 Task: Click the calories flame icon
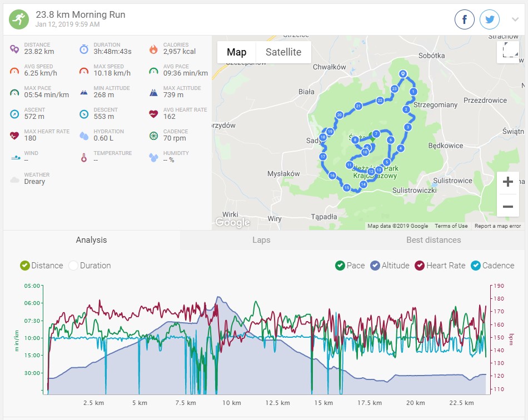(x=153, y=49)
